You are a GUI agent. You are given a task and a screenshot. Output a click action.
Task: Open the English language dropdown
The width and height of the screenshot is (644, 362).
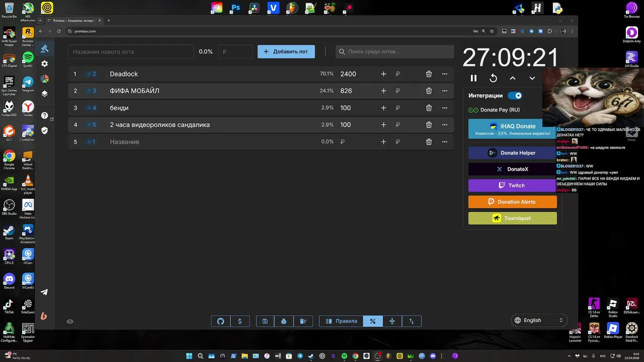(x=539, y=320)
